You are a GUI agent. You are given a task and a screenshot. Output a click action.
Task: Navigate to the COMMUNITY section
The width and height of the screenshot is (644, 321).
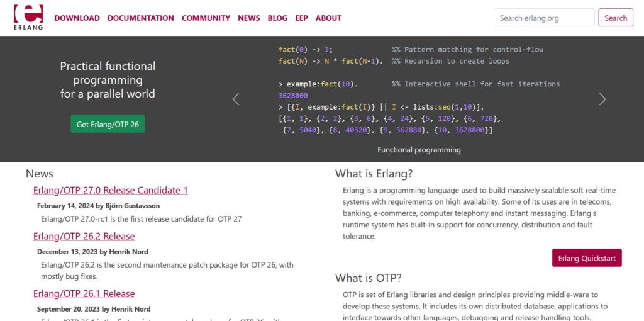point(206,18)
